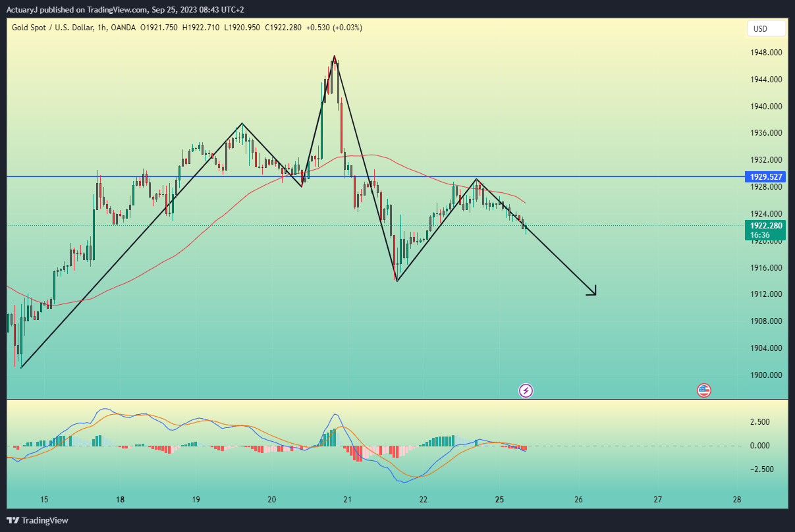The height and width of the screenshot is (532, 795).
Task: Click the 1944.000 price scale label
Action: tap(766, 80)
